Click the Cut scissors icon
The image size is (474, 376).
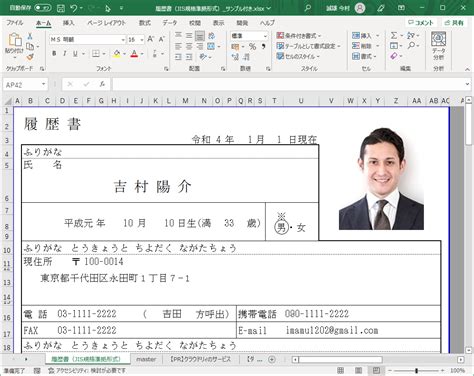[30, 36]
